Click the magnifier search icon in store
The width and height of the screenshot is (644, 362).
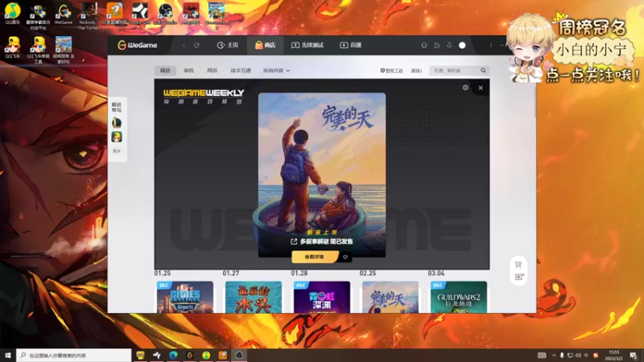point(484,71)
